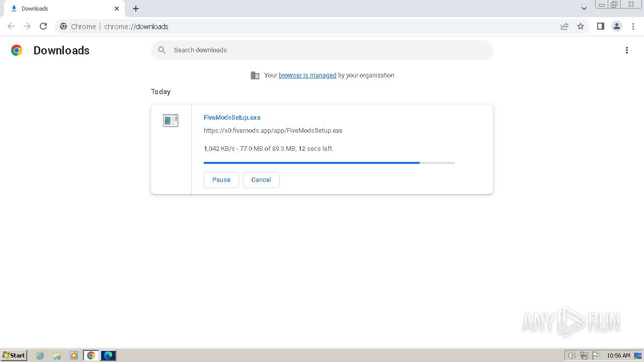Open the profile avatar menu
The image size is (644, 362).
617,26
